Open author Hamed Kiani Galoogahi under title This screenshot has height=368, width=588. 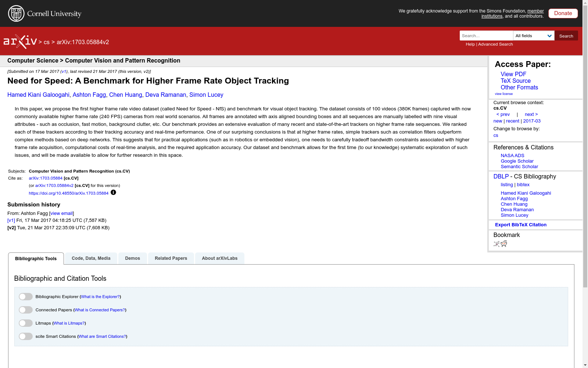point(38,95)
